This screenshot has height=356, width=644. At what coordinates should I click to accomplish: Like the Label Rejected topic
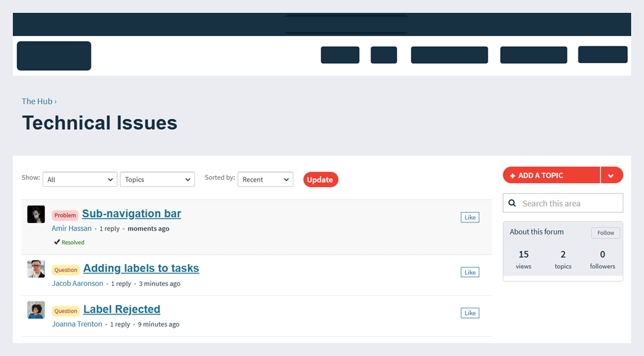point(470,313)
